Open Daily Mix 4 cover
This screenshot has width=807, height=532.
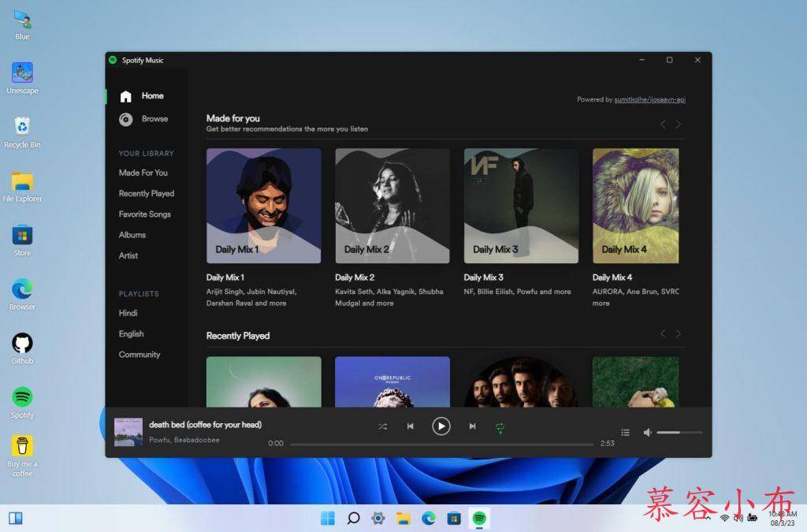pyautogui.click(x=636, y=206)
